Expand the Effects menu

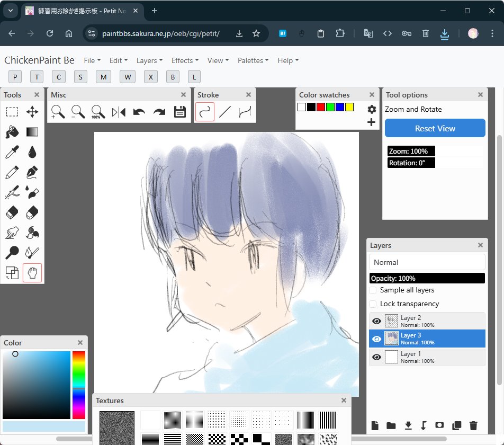[185, 60]
